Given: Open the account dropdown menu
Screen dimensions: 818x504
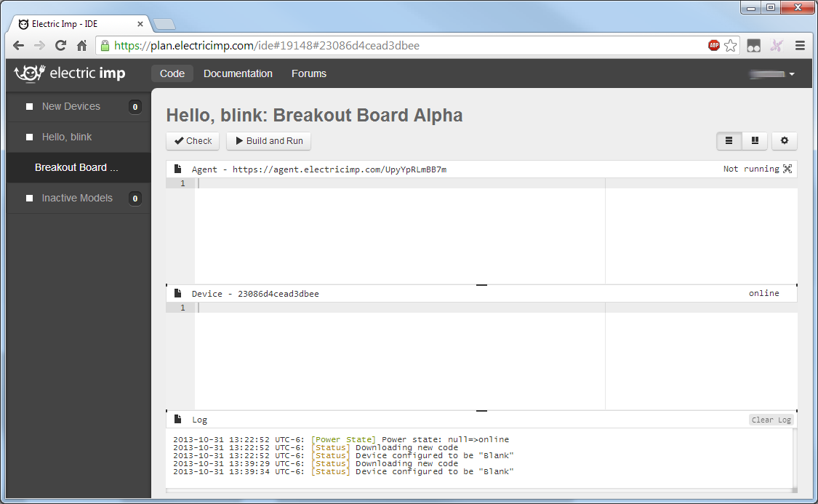Looking at the screenshot, I should (x=773, y=73).
